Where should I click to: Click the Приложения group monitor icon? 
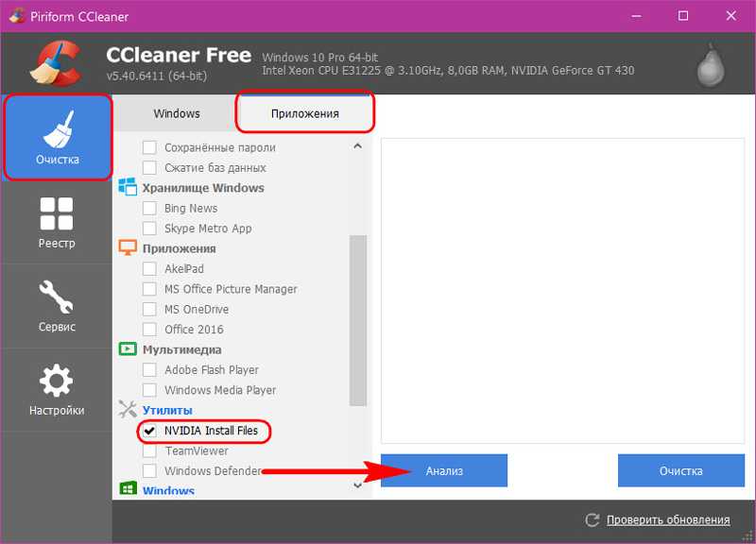click(128, 247)
